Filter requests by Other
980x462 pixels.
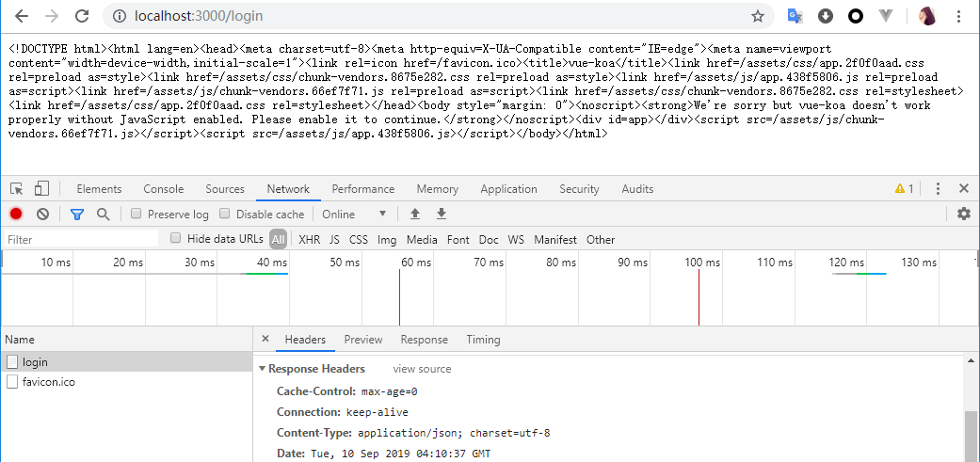coord(601,240)
